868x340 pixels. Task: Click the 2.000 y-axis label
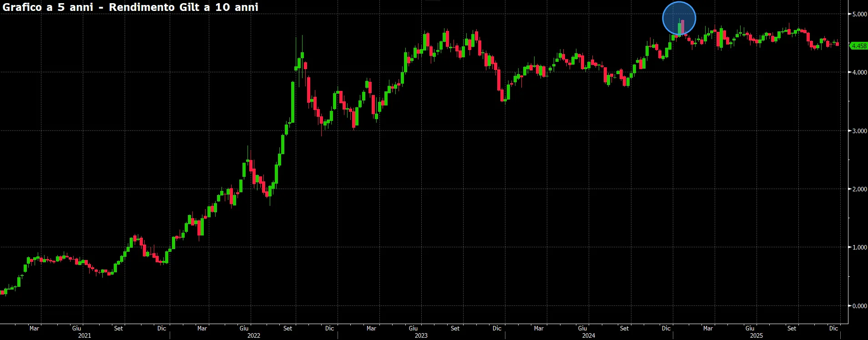point(859,189)
